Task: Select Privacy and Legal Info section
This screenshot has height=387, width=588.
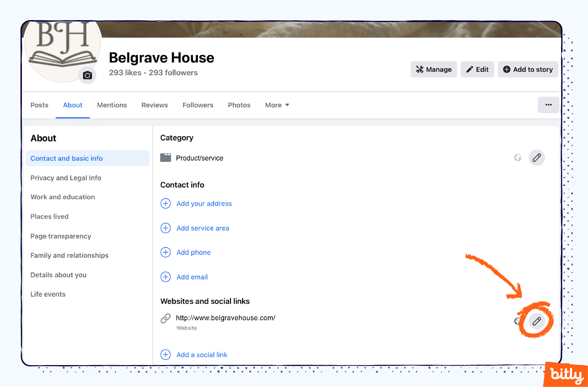Action: (66, 178)
